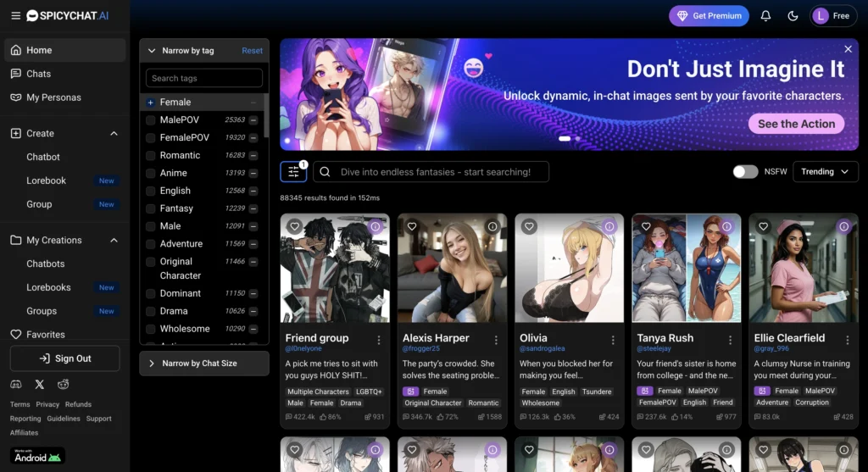This screenshot has height=472, width=868.
Task: Collapse the Narrow by tag panel
Action: (151, 50)
